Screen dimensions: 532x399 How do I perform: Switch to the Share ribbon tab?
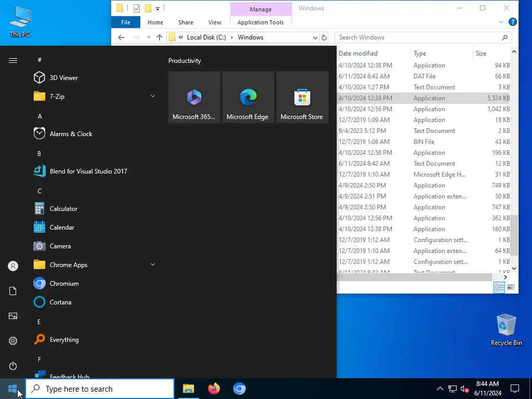pos(185,22)
